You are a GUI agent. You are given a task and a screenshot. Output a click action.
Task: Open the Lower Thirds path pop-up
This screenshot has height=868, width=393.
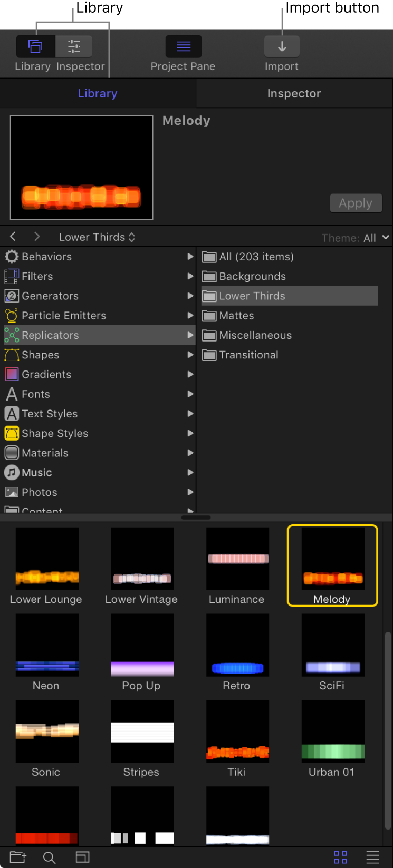coord(97,237)
